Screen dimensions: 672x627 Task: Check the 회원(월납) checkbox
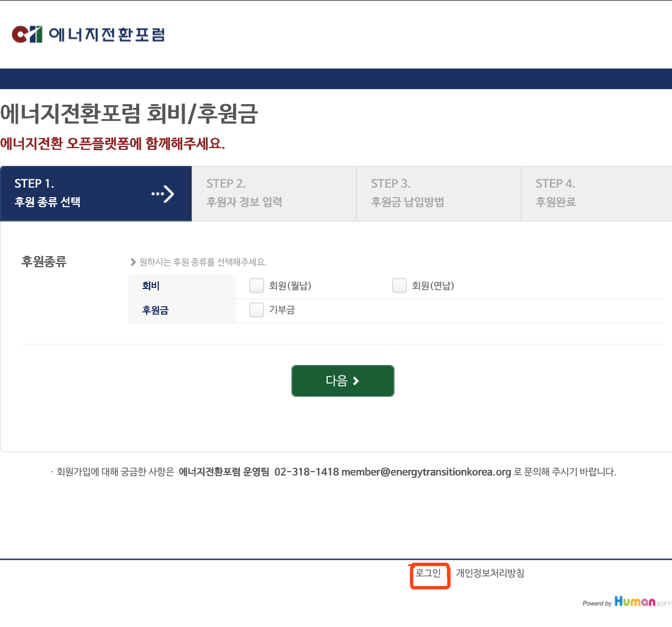click(256, 286)
